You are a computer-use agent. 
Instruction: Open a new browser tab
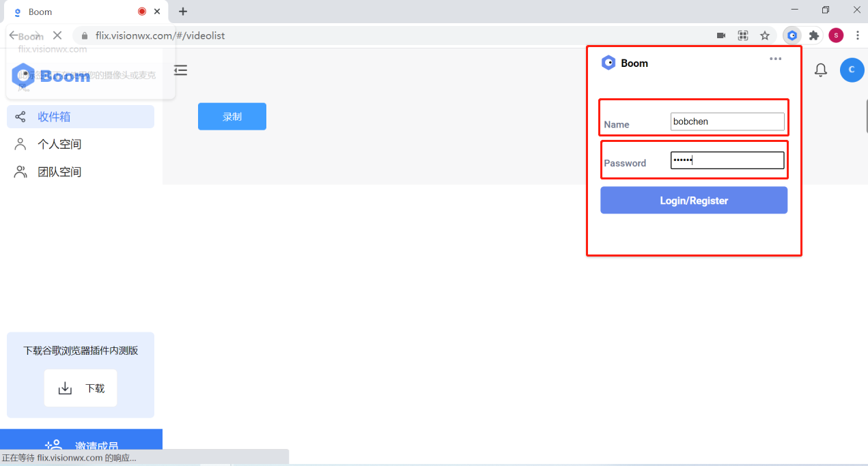tap(182, 12)
